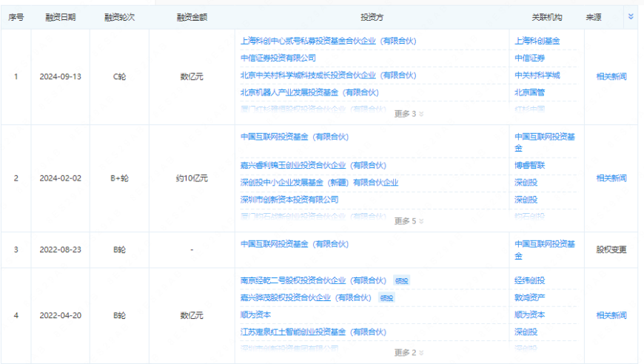Open 北京中关村科学城科技成长投资合伙企业 link

pyautogui.click(x=328, y=75)
